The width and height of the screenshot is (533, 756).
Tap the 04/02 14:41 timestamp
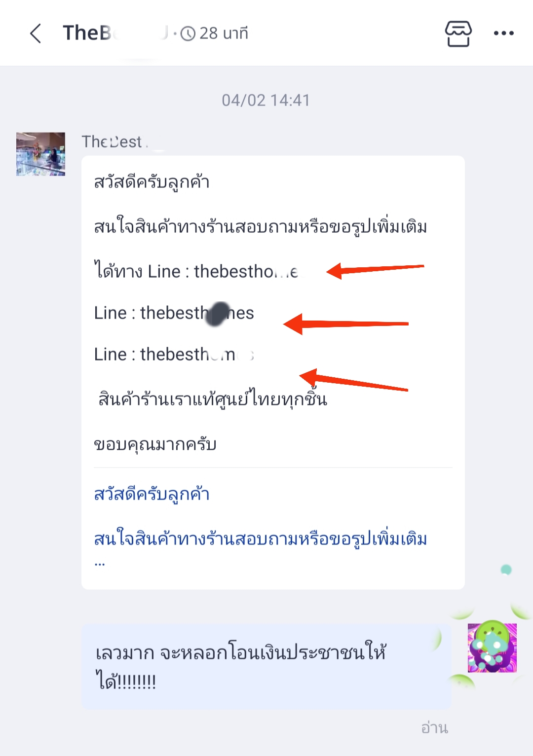266,100
